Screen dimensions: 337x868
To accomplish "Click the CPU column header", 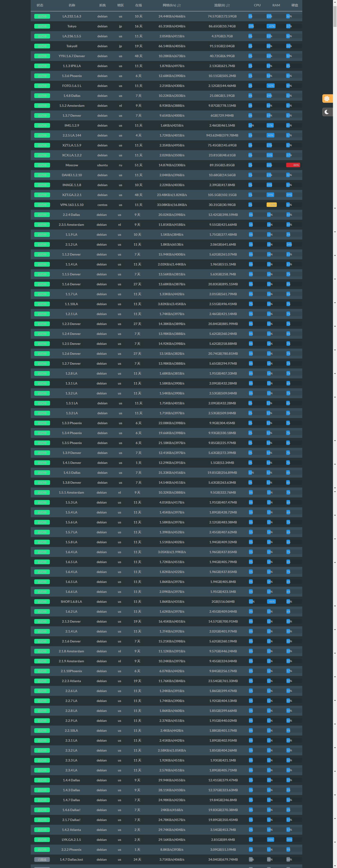I will tap(257, 5).
